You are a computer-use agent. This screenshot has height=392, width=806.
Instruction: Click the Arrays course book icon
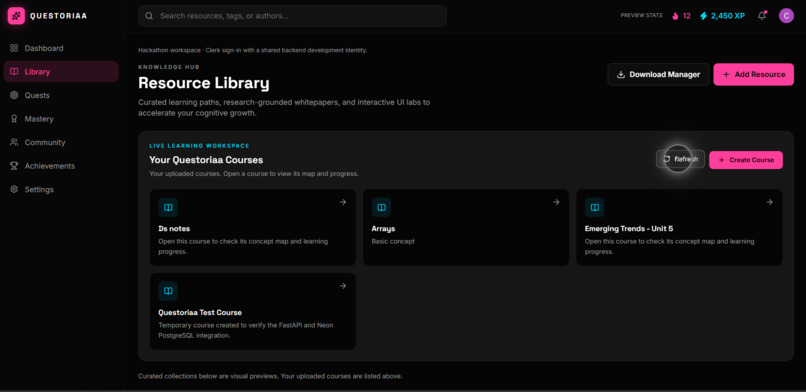click(381, 208)
